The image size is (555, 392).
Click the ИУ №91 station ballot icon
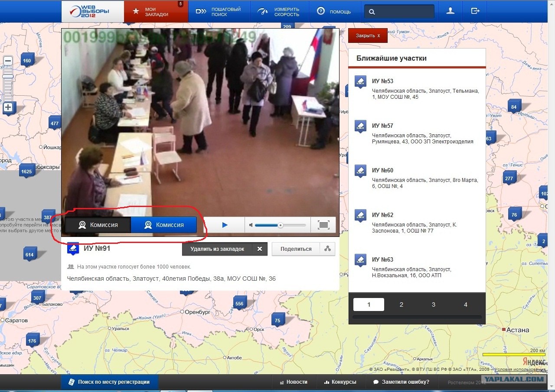73,248
